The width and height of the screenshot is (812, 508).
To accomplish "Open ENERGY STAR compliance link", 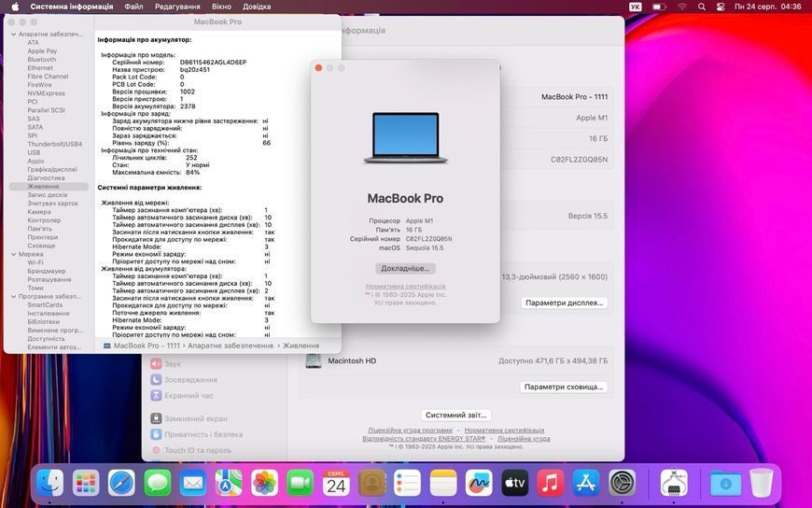I will [424, 439].
